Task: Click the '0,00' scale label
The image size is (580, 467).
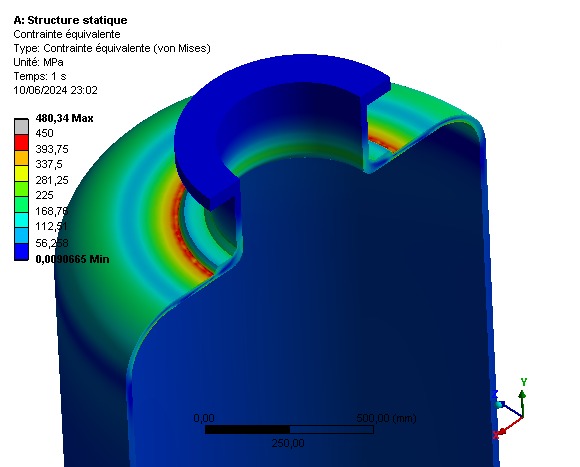Action: click(204, 418)
